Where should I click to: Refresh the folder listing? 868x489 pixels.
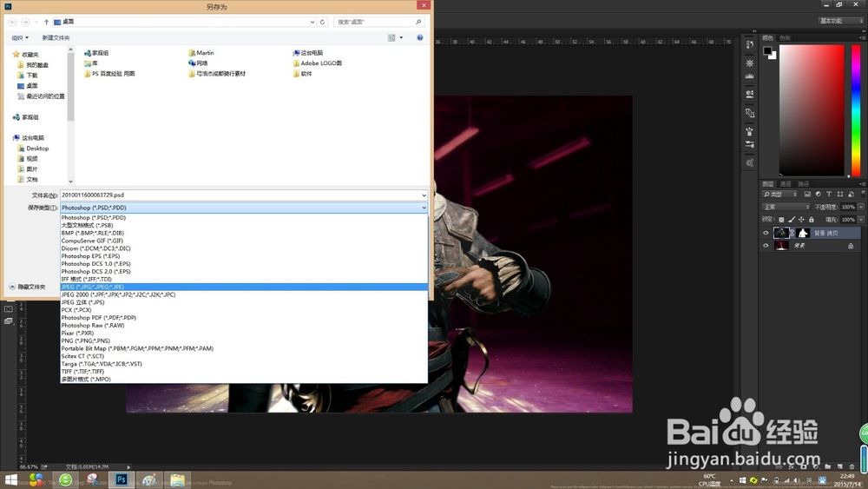[322, 23]
